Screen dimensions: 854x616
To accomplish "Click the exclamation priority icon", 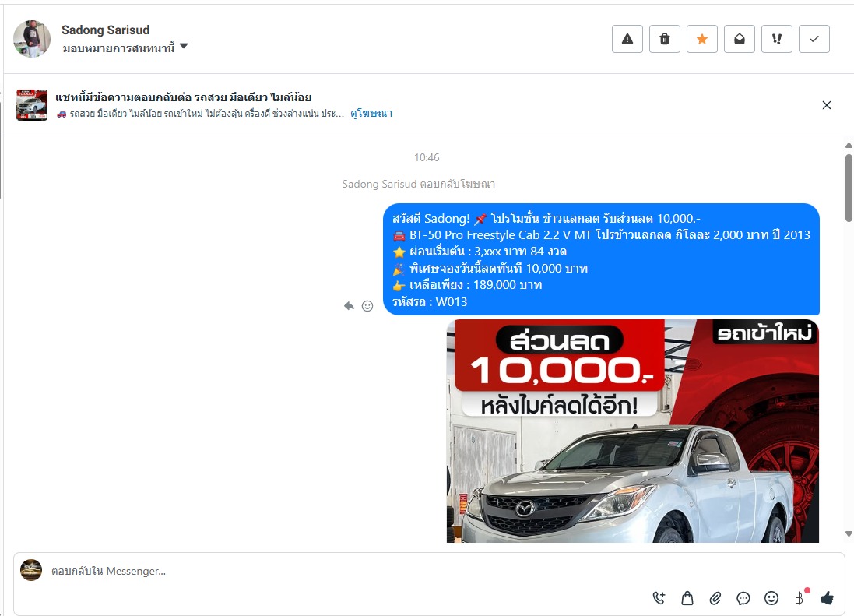I will tap(777, 39).
